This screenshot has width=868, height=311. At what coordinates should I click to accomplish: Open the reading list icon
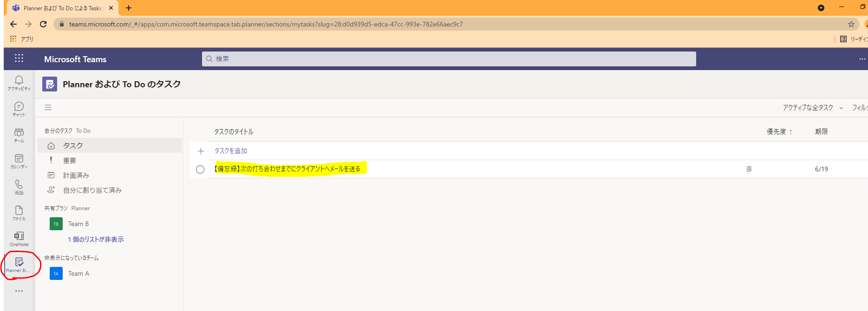coord(843,39)
